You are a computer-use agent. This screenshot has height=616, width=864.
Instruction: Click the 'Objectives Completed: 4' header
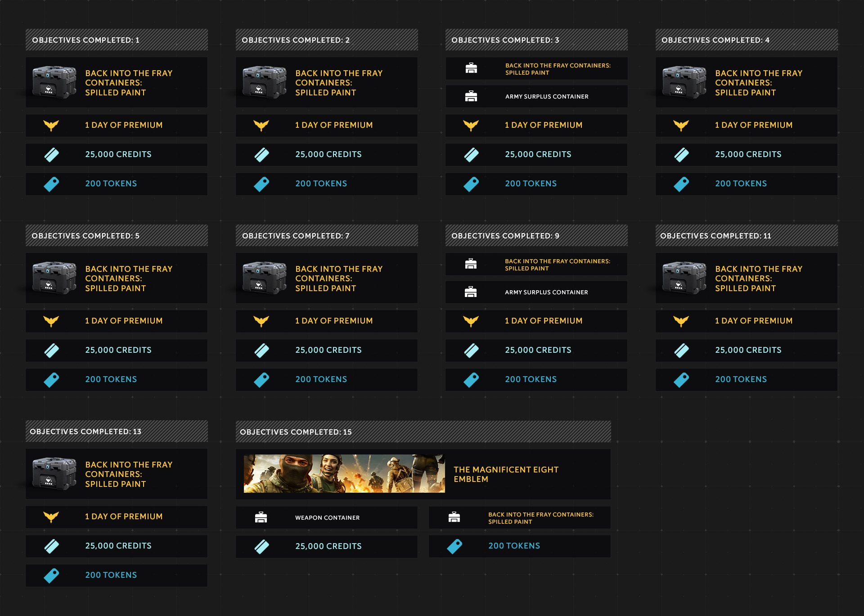[747, 40]
